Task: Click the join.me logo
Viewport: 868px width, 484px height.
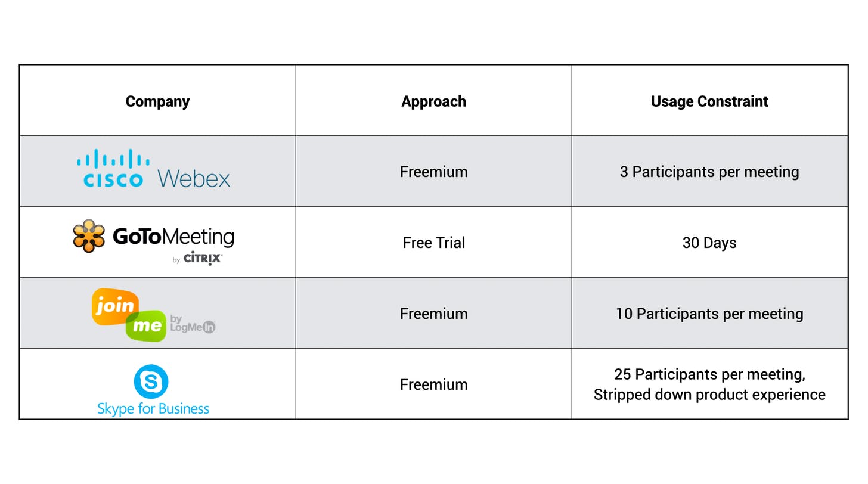Action: tap(129, 315)
